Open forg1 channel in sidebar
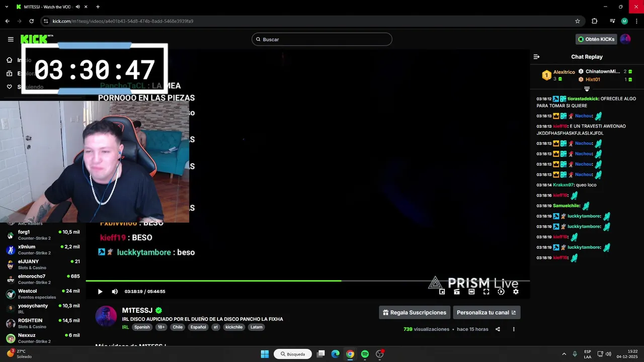This screenshot has width=644, height=362. pos(43,235)
